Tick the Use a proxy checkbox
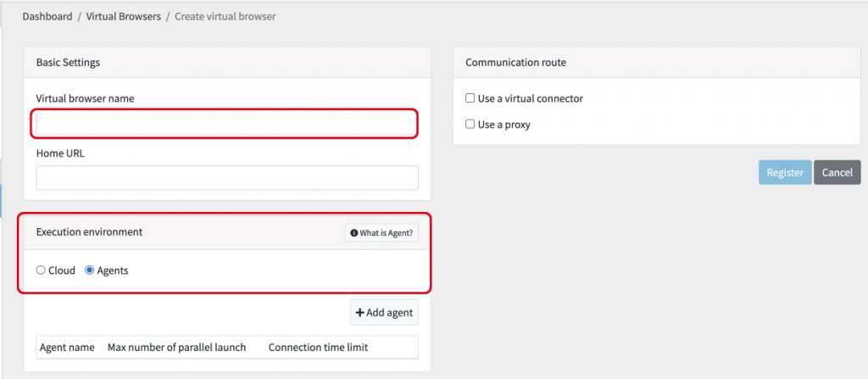This screenshot has width=868, height=379. click(470, 125)
